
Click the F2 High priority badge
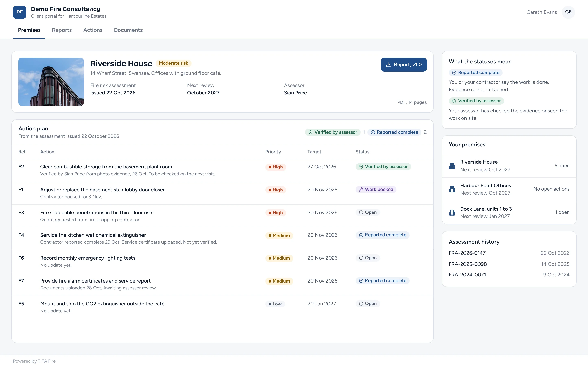[276, 167]
